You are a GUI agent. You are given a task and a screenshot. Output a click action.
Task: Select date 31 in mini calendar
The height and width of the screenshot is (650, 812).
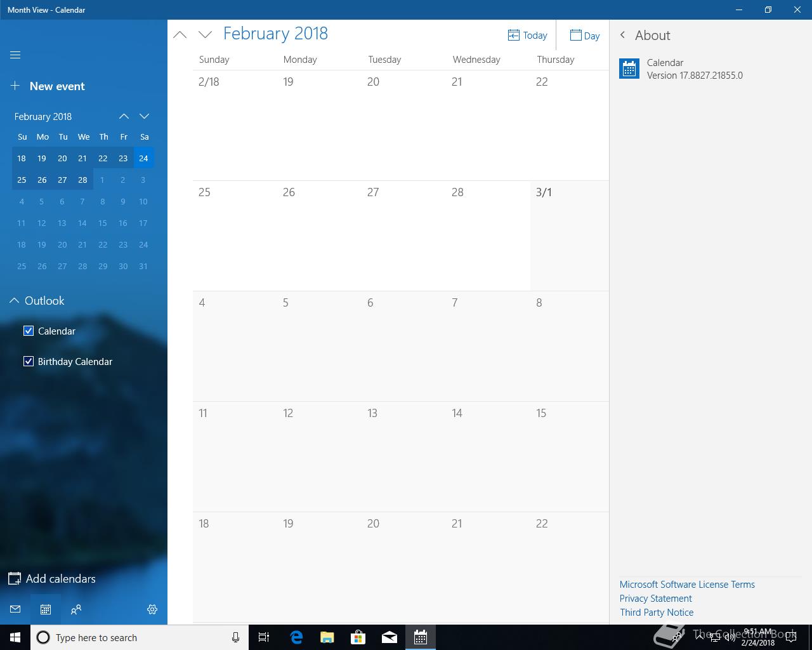(x=143, y=266)
